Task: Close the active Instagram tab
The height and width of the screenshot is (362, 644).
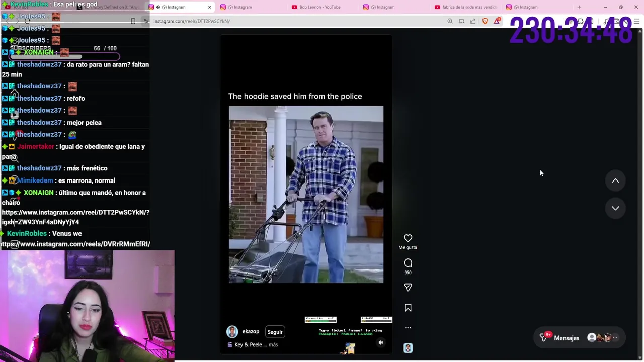Action: point(209,7)
